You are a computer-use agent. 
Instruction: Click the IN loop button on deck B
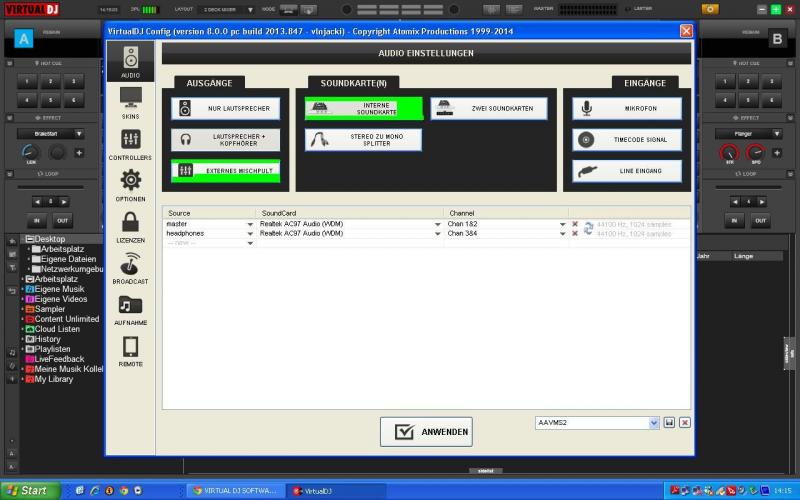(x=734, y=221)
